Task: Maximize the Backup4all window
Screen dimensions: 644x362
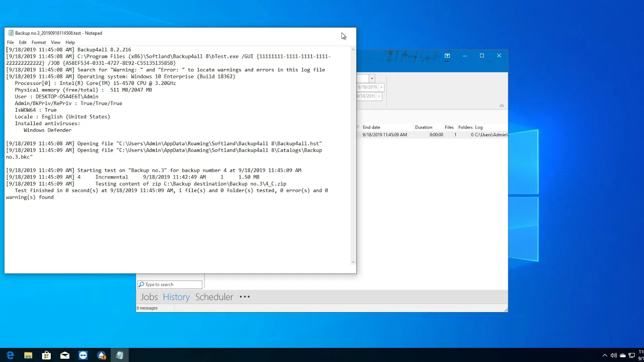Action: 481,56
